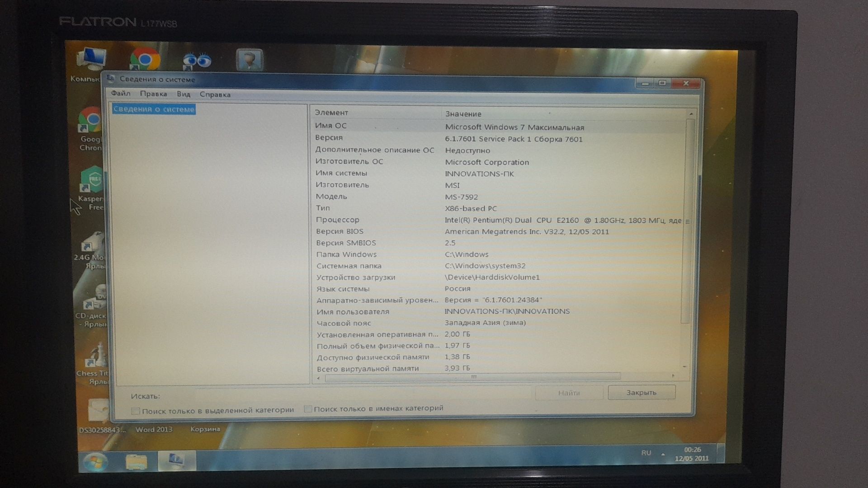Select the Версия row with 6.1.7601
Screen dimensions: 868x488
pos(500,138)
